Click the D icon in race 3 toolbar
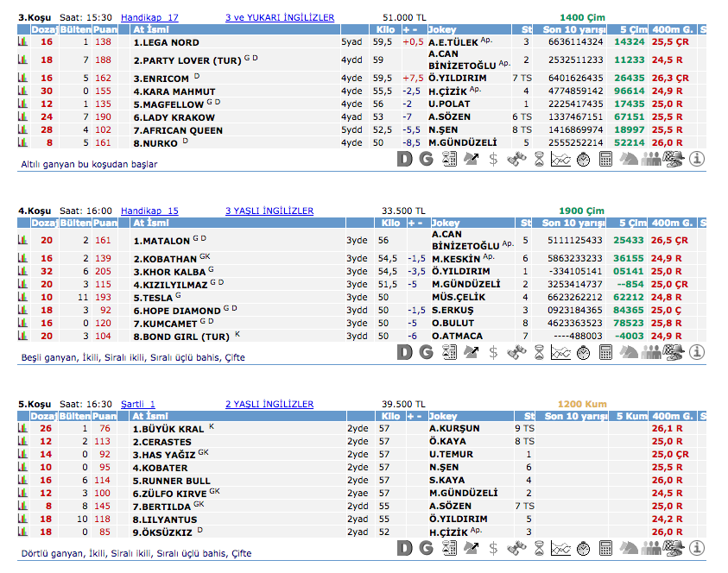Screen dimensions: 728x573 pos(406,159)
